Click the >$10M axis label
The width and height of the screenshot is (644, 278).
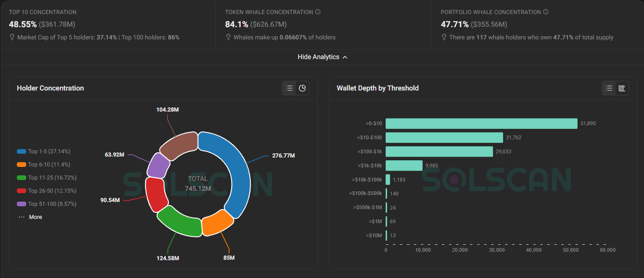point(374,235)
